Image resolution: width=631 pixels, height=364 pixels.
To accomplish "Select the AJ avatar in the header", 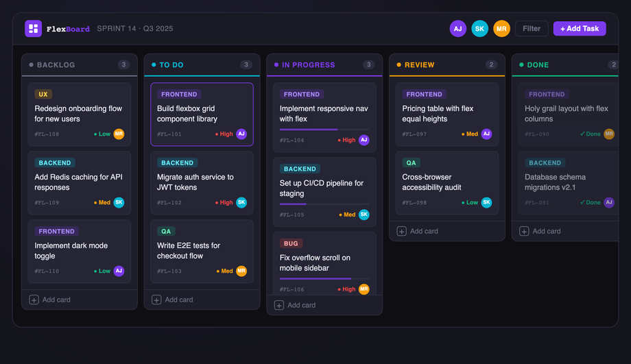I will click(457, 29).
